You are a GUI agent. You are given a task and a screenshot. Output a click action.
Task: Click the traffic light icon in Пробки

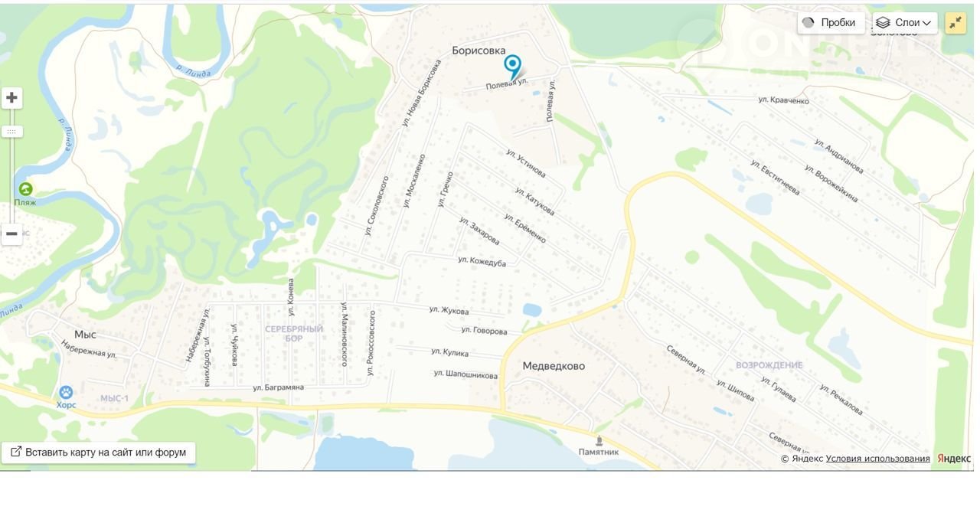click(808, 23)
